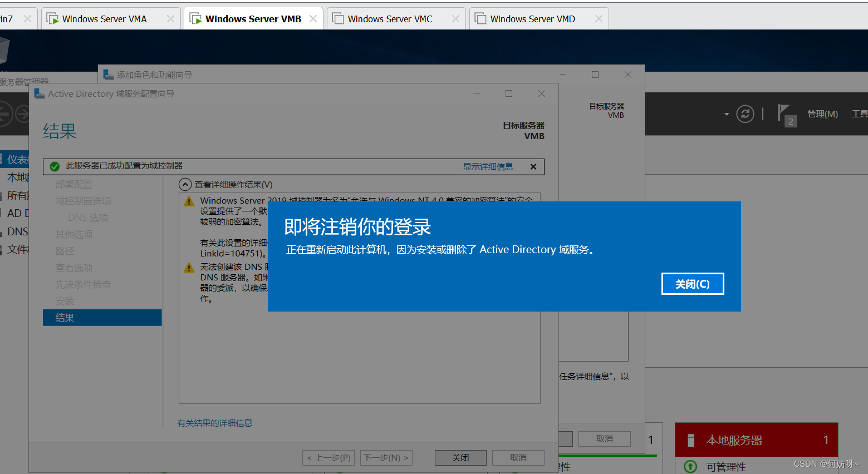The width and height of the screenshot is (868, 474).
Task: Click the VMD tab's virtual machine icon
Action: point(480,19)
